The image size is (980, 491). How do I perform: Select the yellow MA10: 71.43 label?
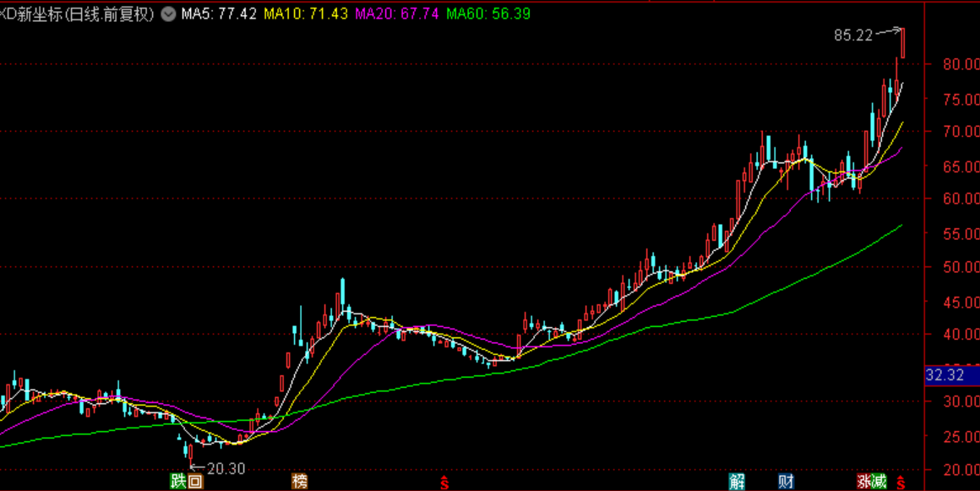click(x=306, y=14)
